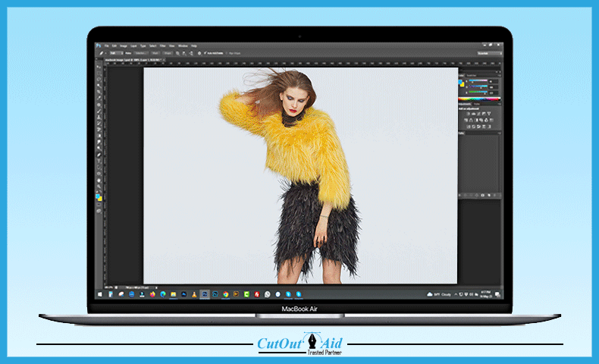Open the File menu

pos(107,45)
